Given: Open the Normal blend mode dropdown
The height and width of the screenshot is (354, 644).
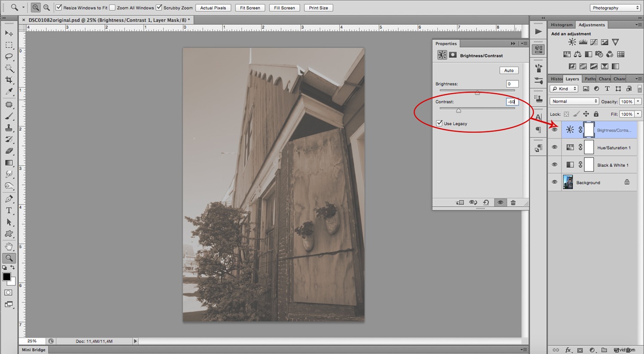Looking at the screenshot, I should (574, 101).
